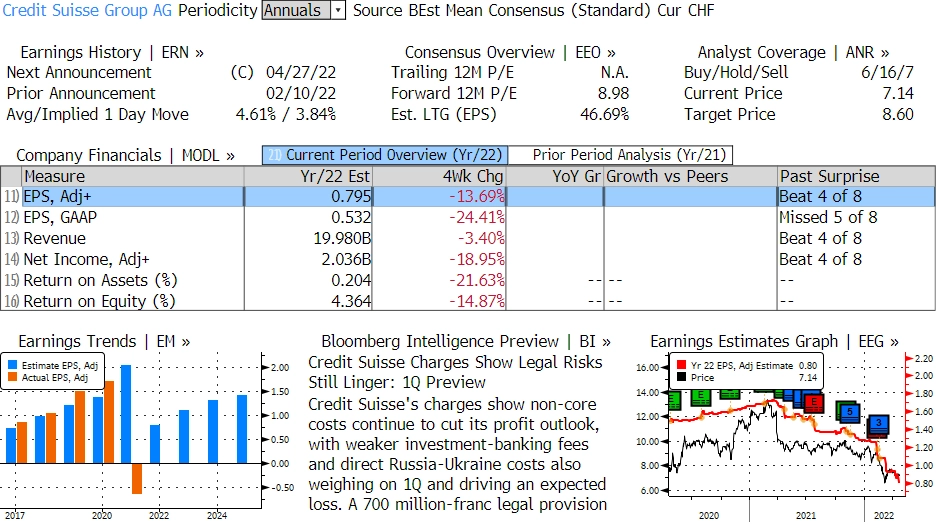Screen dimensions: 936x524
Task: Click the Missed 5 of 8 cell
Action: [x=828, y=217]
